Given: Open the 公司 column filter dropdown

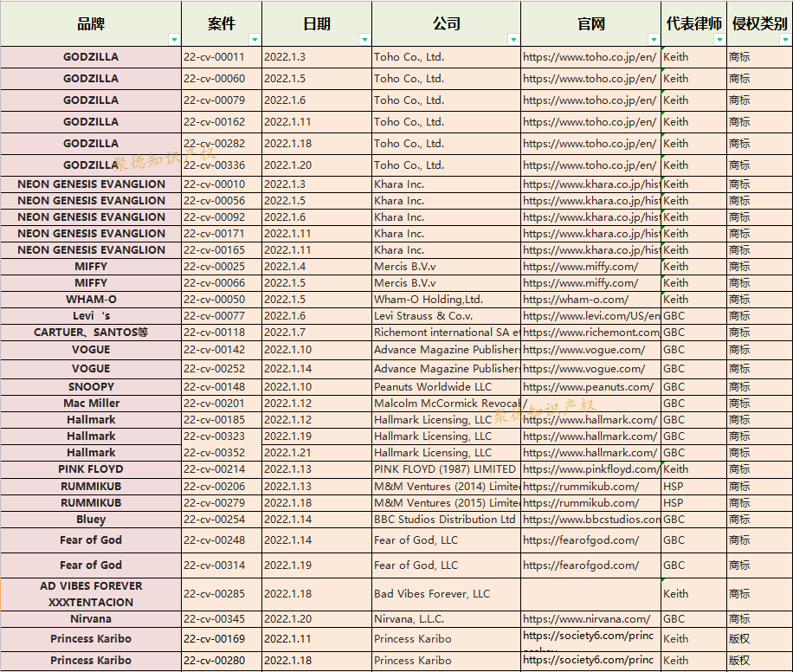Looking at the screenshot, I should pos(513,40).
